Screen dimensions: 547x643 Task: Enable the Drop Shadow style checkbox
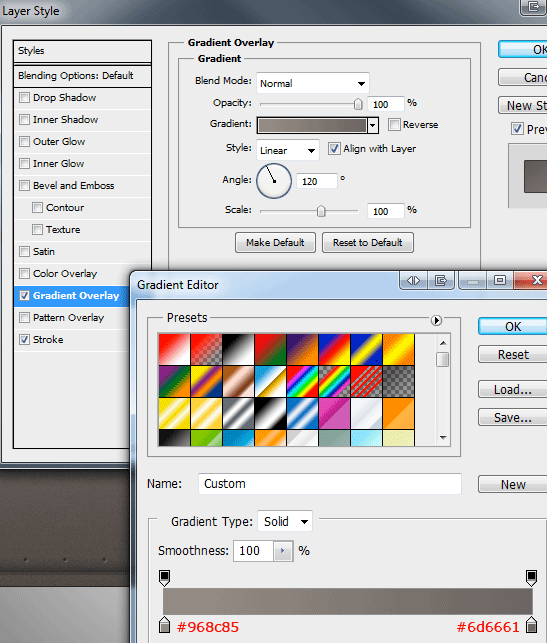pyautogui.click(x=25, y=98)
